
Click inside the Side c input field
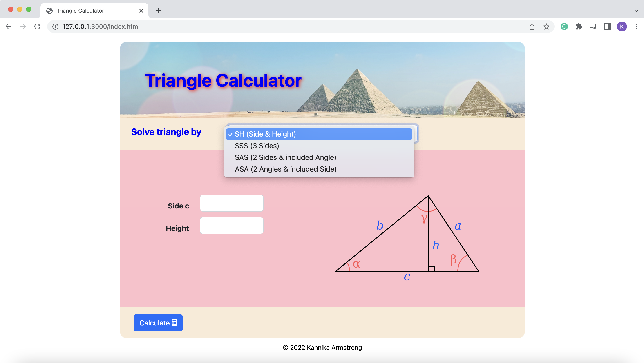(231, 203)
